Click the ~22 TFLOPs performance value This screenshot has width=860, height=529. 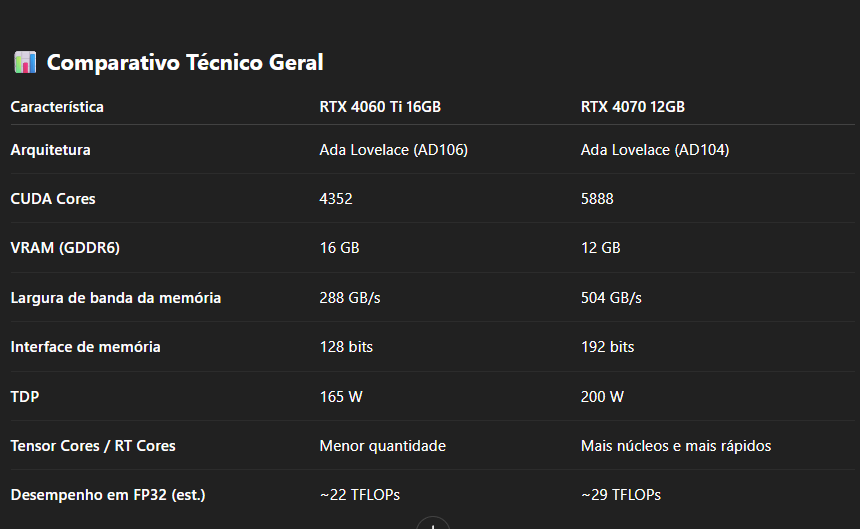point(359,494)
